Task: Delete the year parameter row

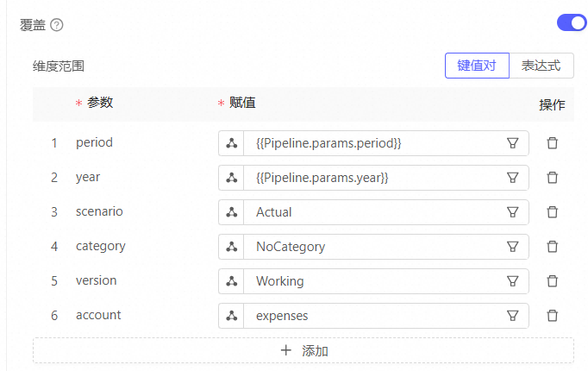Action: click(x=553, y=178)
